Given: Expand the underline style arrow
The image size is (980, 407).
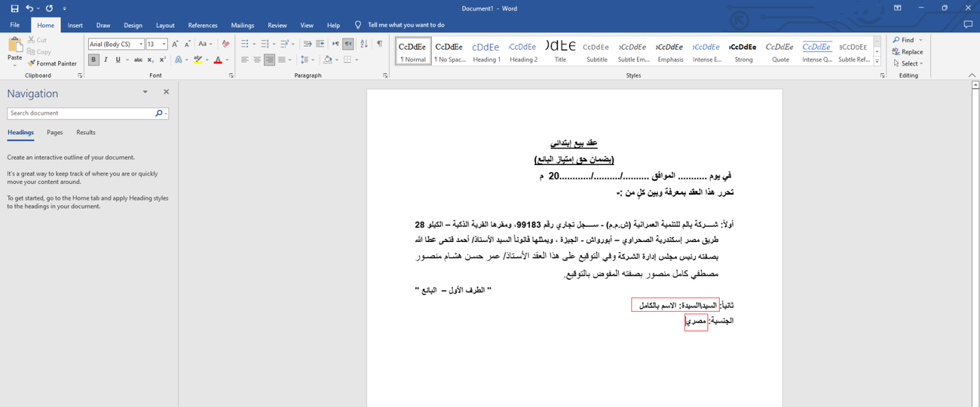Looking at the screenshot, I should [127, 60].
